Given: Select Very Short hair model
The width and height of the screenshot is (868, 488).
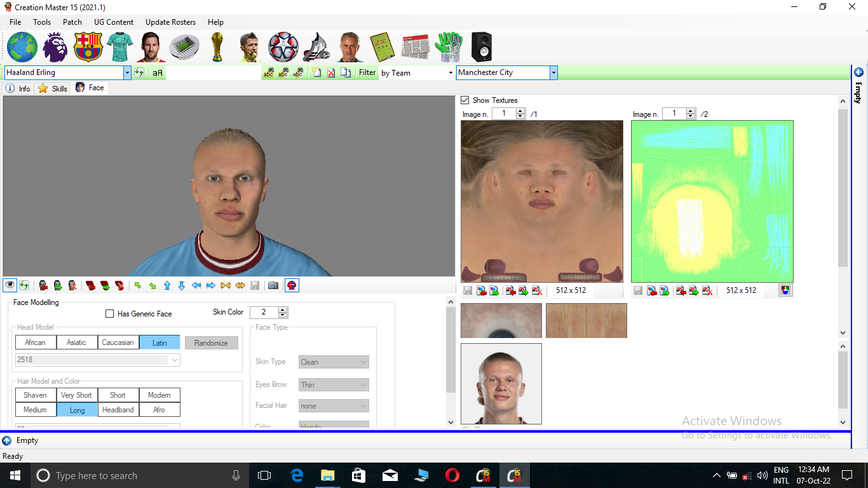Looking at the screenshot, I should 77,395.
